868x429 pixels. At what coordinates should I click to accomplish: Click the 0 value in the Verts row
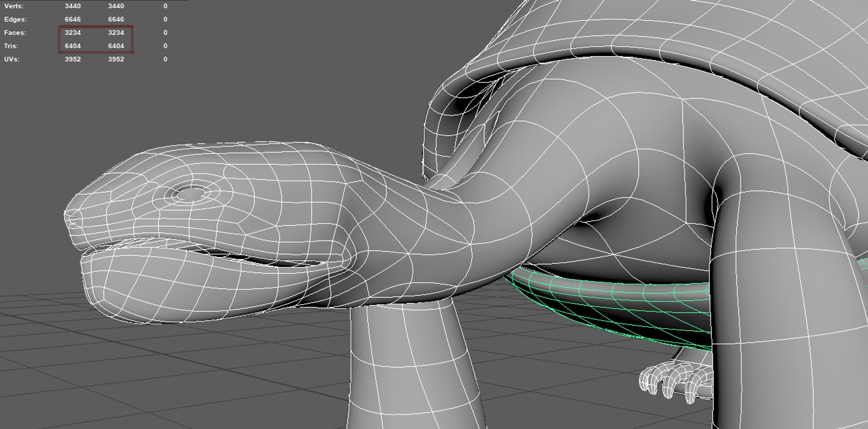click(165, 6)
